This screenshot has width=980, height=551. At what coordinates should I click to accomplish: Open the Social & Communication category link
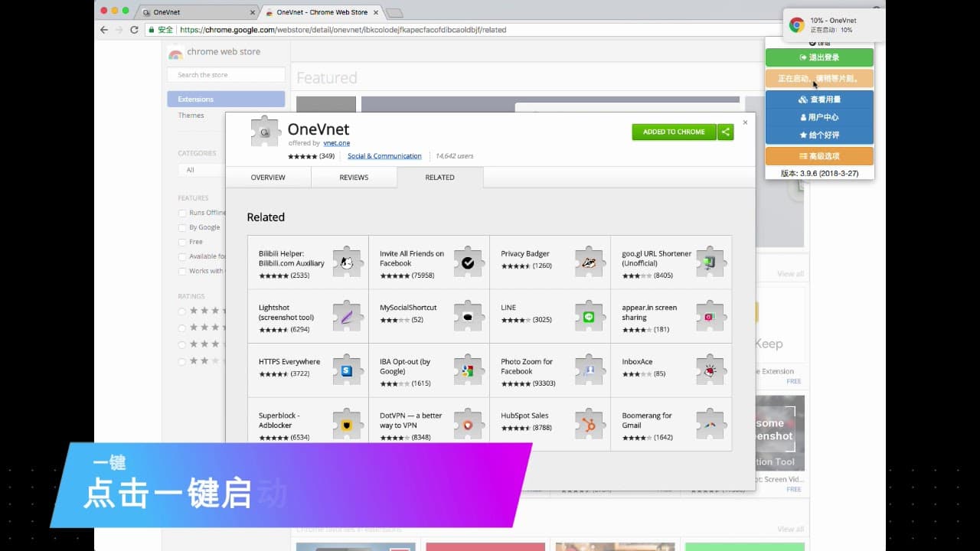point(384,156)
